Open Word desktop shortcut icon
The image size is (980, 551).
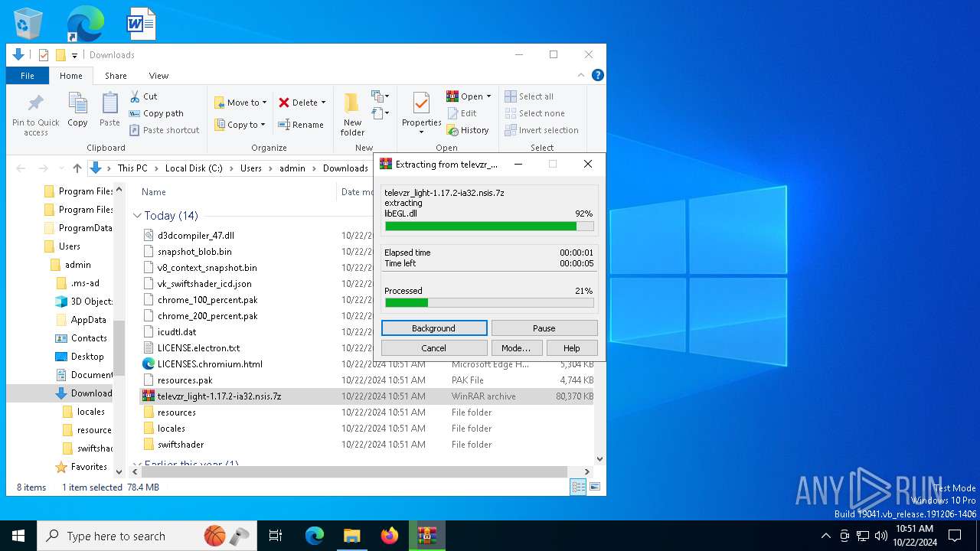click(142, 24)
